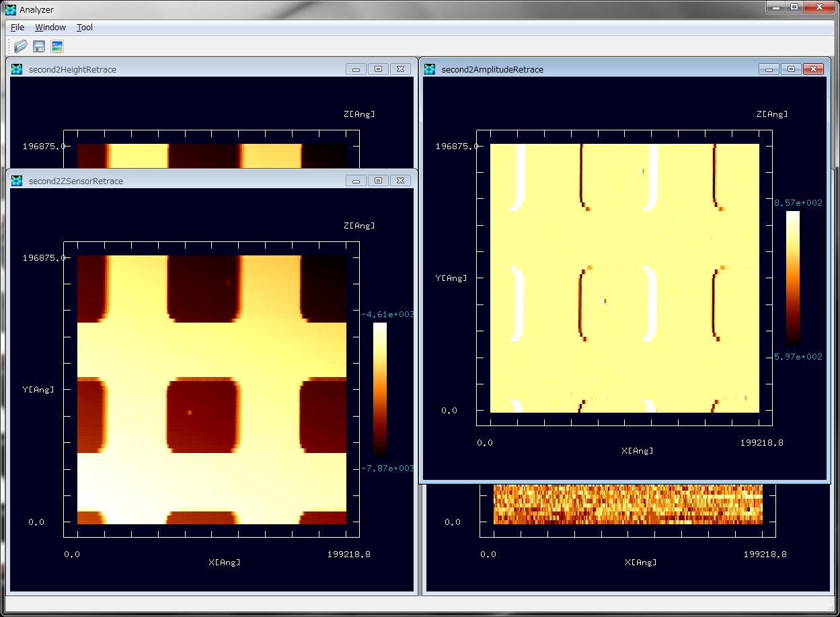
Task: Click the second2ZSensorRetrace height map image
Action: coord(212,389)
